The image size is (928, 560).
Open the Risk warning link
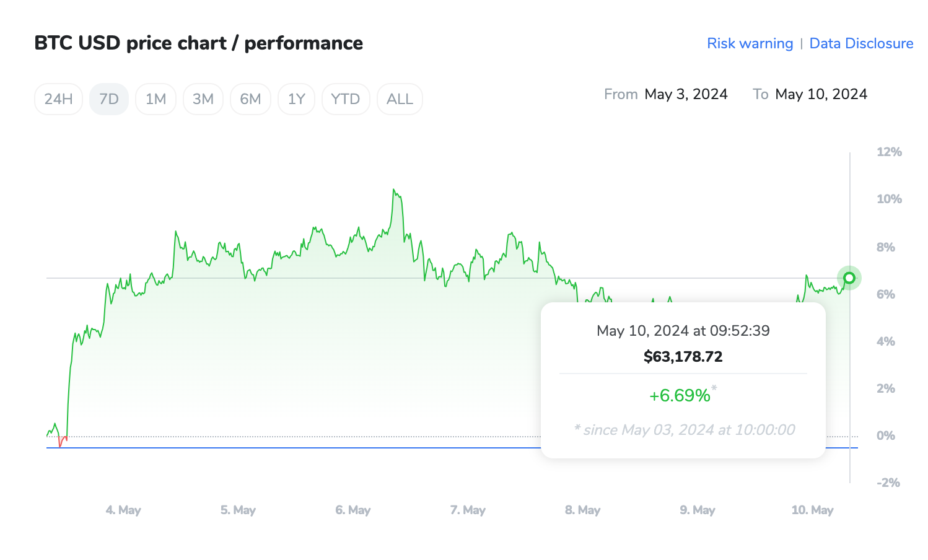(750, 43)
